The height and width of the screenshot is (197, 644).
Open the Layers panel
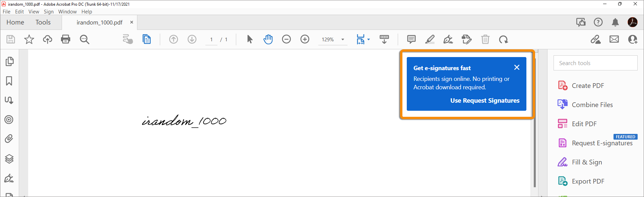[x=9, y=159]
